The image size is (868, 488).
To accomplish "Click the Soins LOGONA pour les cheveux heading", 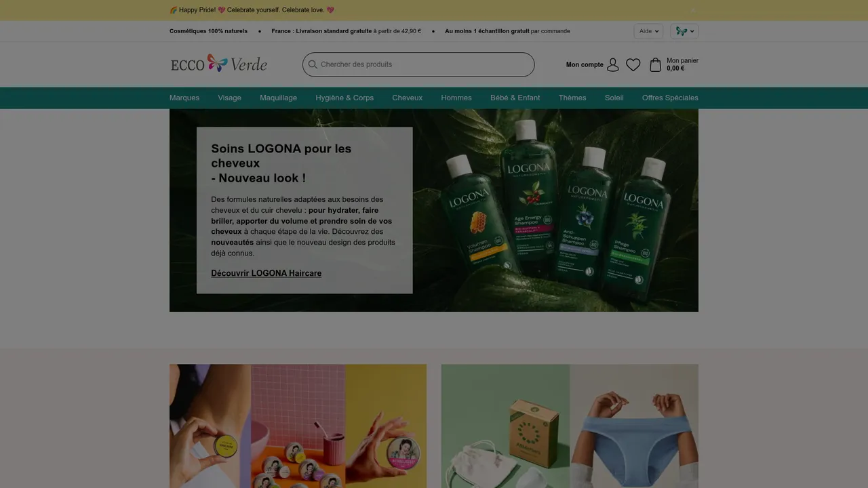I will tap(281, 163).
